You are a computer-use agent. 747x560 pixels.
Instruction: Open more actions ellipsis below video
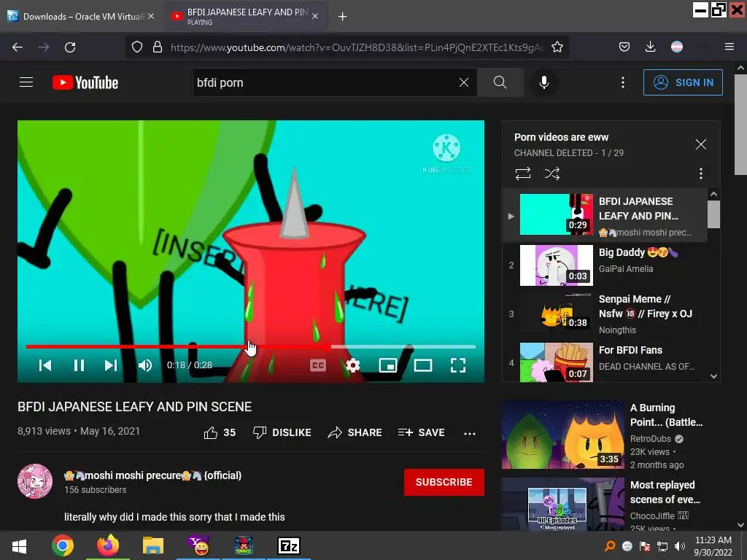(469, 433)
